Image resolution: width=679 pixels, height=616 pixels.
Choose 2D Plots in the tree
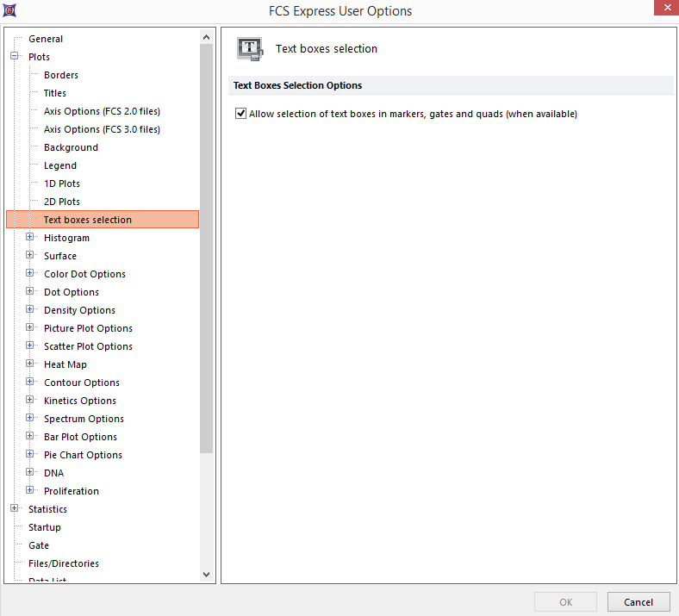(x=62, y=202)
